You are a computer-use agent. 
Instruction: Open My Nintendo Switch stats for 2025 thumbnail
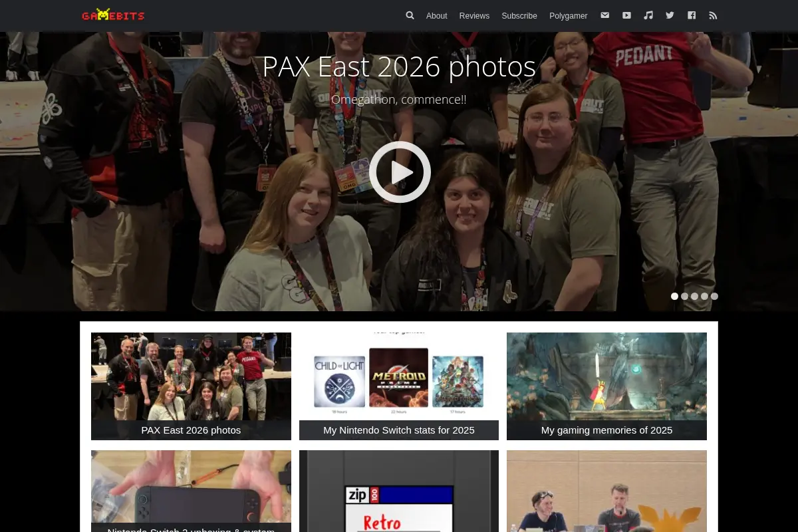tap(399, 386)
